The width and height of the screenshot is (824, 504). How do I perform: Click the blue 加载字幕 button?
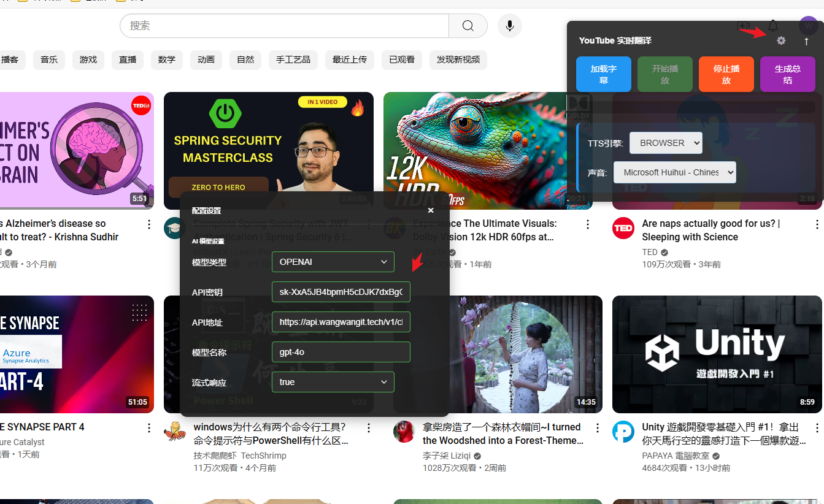point(603,74)
